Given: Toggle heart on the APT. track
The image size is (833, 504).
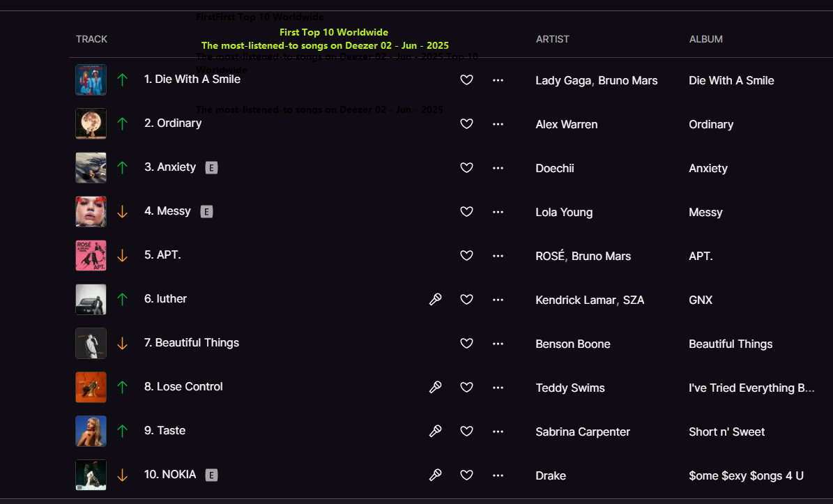Looking at the screenshot, I should click(466, 255).
